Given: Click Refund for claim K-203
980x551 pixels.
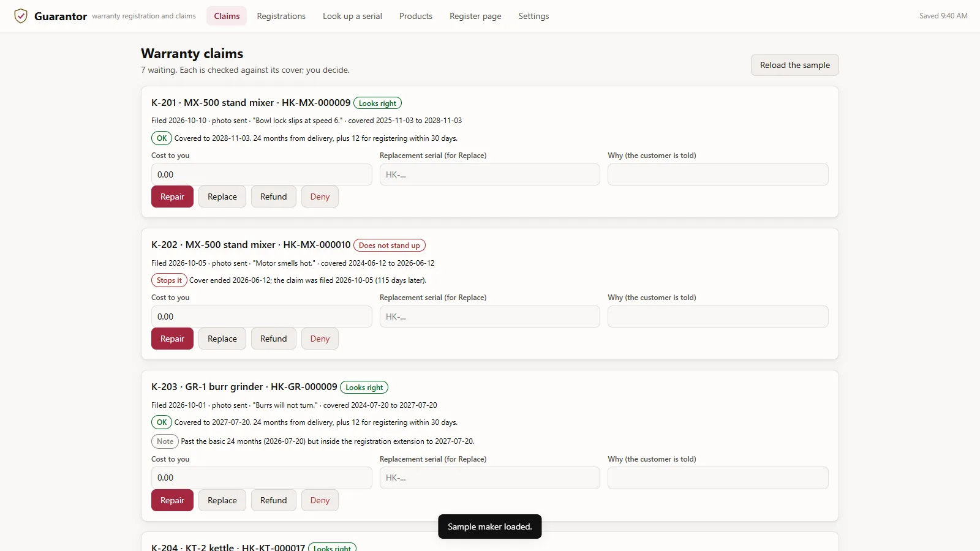Looking at the screenshot, I should (273, 500).
